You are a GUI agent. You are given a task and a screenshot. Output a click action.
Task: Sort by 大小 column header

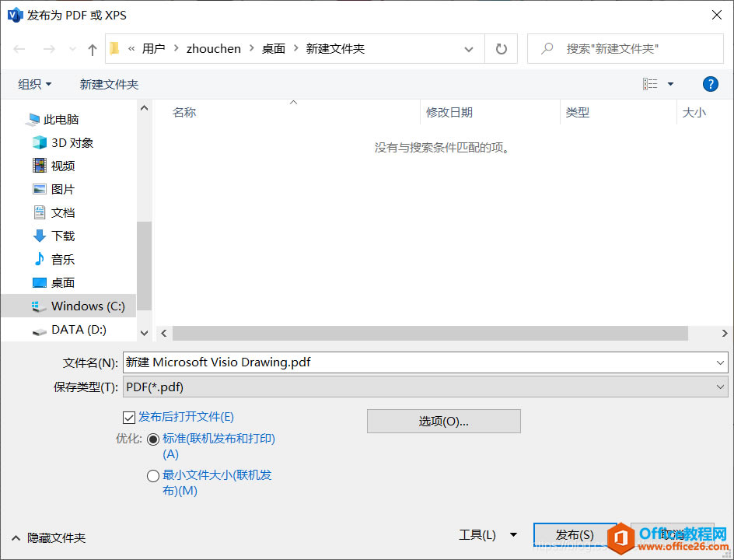(x=694, y=112)
